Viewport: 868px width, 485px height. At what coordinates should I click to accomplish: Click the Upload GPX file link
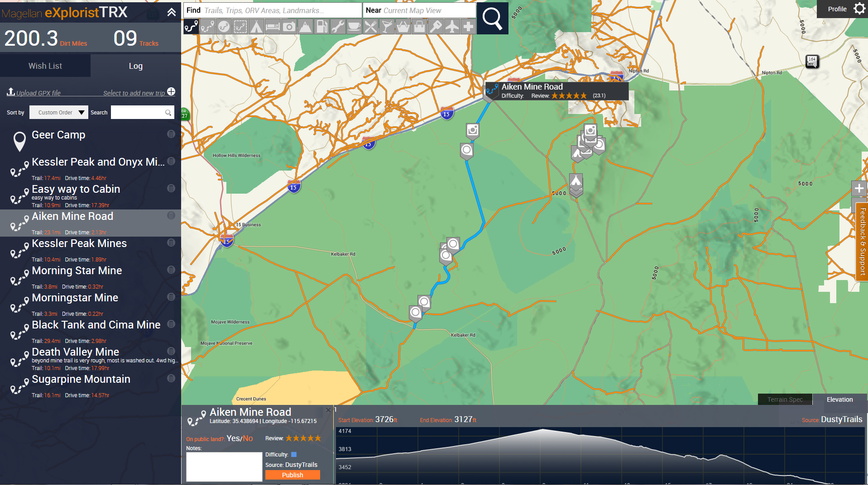point(38,93)
